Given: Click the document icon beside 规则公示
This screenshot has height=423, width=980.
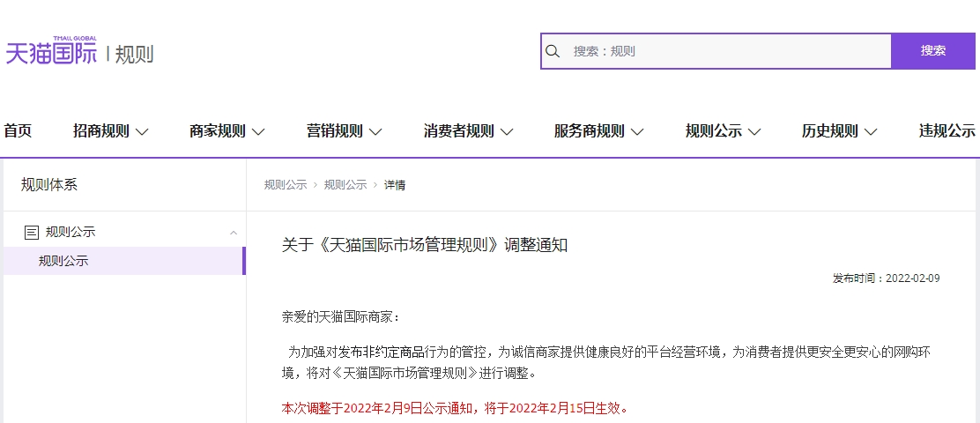Looking at the screenshot, I should [31, 233].
